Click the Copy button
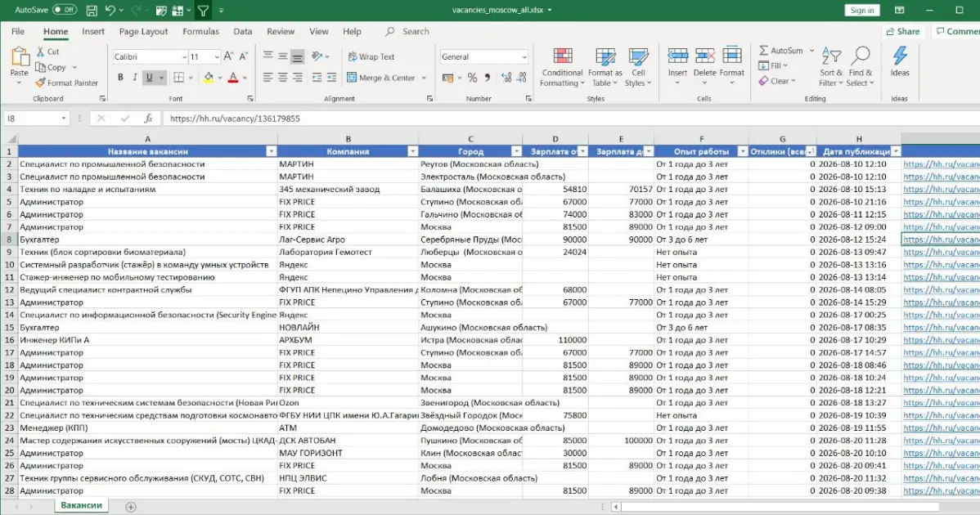This screenshot has width=980, height=515. [x=52, y=67]
